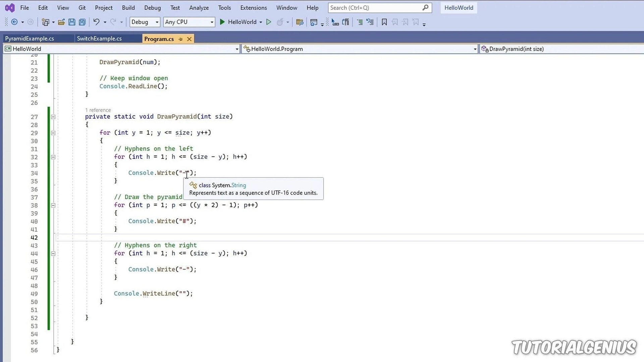Open the Any CPU platform dropdown
The width and height of the screenshot is (644, 362).
pyautogui.click(x=189, y=22)
